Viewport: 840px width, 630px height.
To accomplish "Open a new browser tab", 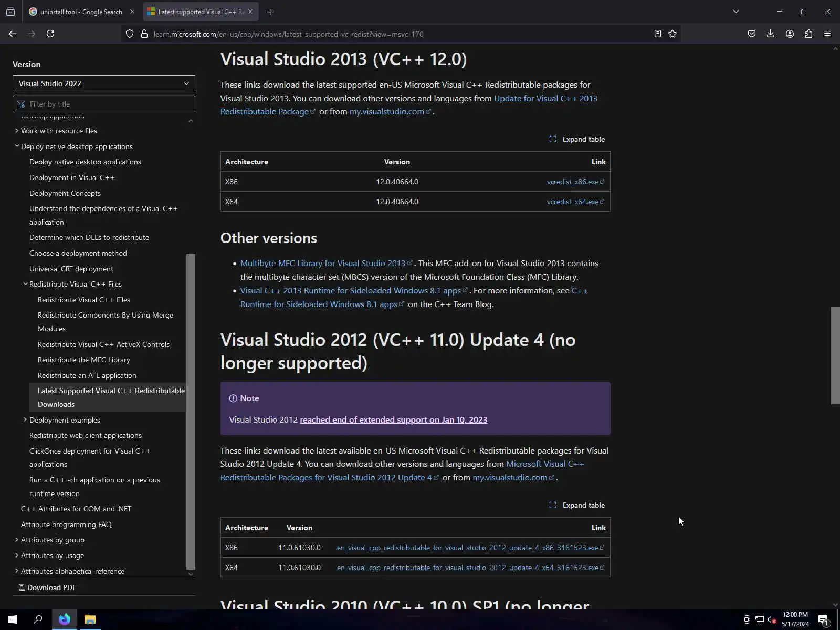I will point(270,12).
